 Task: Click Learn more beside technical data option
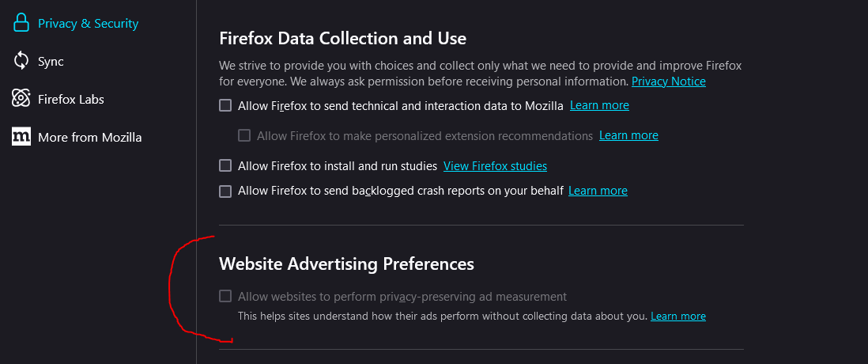(599, 105)
